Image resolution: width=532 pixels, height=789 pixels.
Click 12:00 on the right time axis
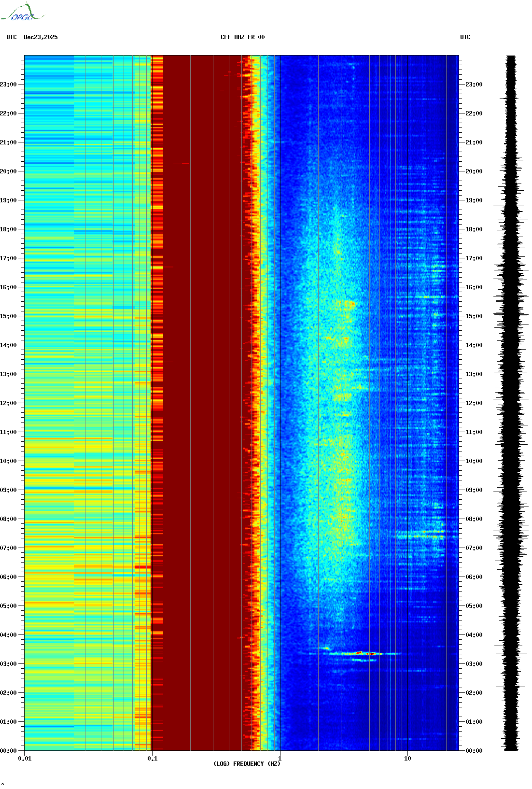tap(474, 403)
